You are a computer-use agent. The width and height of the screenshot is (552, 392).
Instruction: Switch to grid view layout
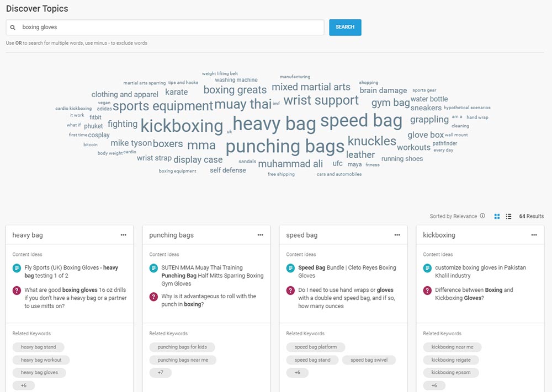[497, 216]
